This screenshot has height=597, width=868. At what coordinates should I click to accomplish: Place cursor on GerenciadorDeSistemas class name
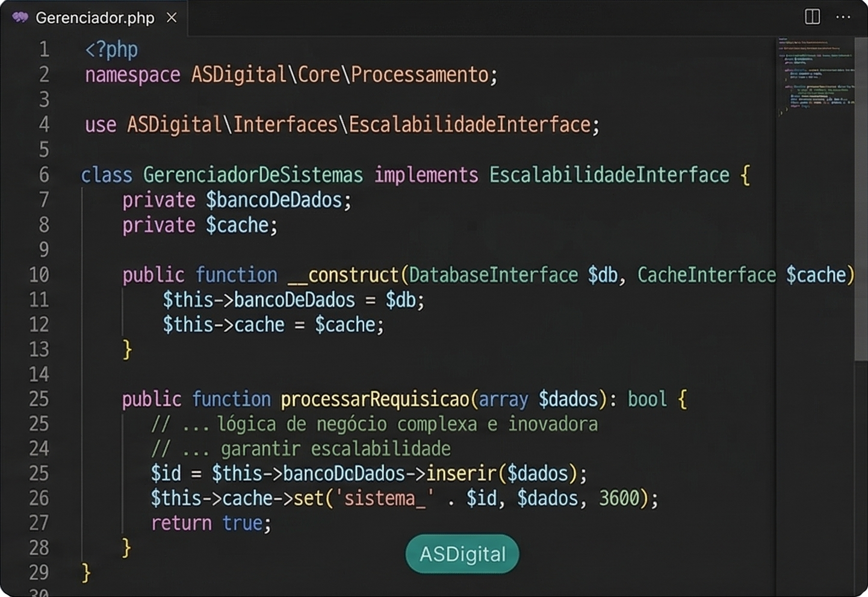pos(253,175)
